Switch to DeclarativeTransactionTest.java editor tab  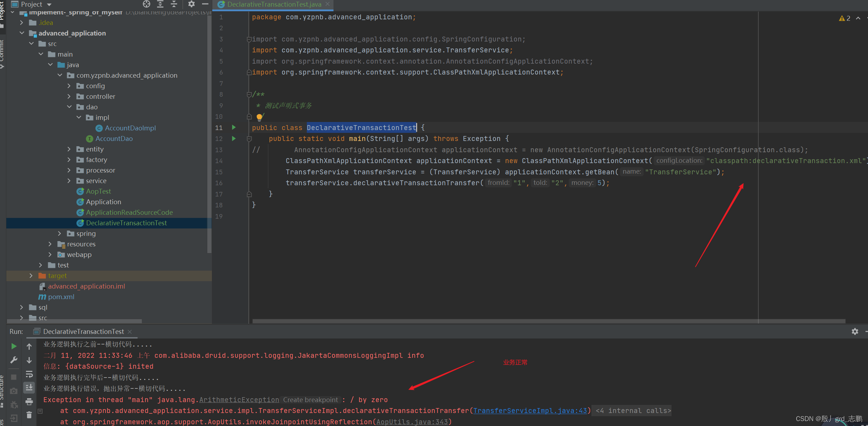tap(274, 4)
